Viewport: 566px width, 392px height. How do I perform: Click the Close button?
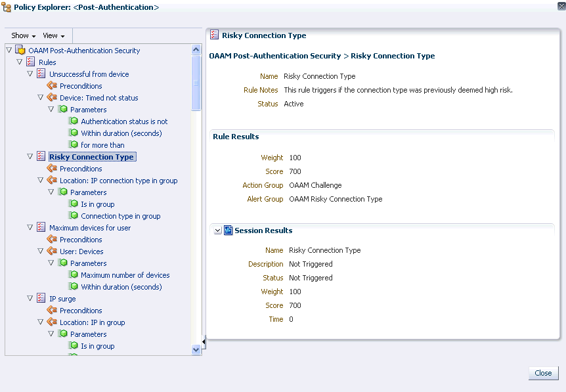543,373
